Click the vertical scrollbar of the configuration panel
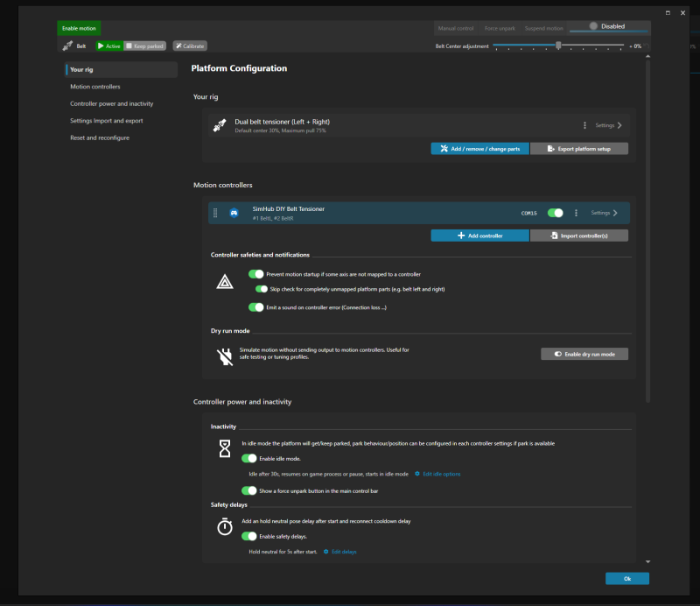700x606 pixels. pos(647,231)
